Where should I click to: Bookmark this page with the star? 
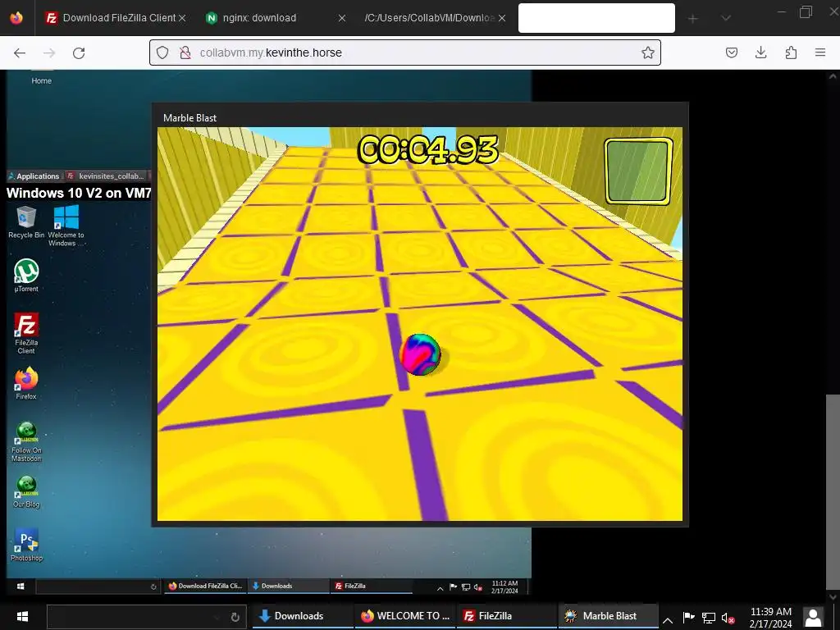pyautogui.click(x=648, y=52)
